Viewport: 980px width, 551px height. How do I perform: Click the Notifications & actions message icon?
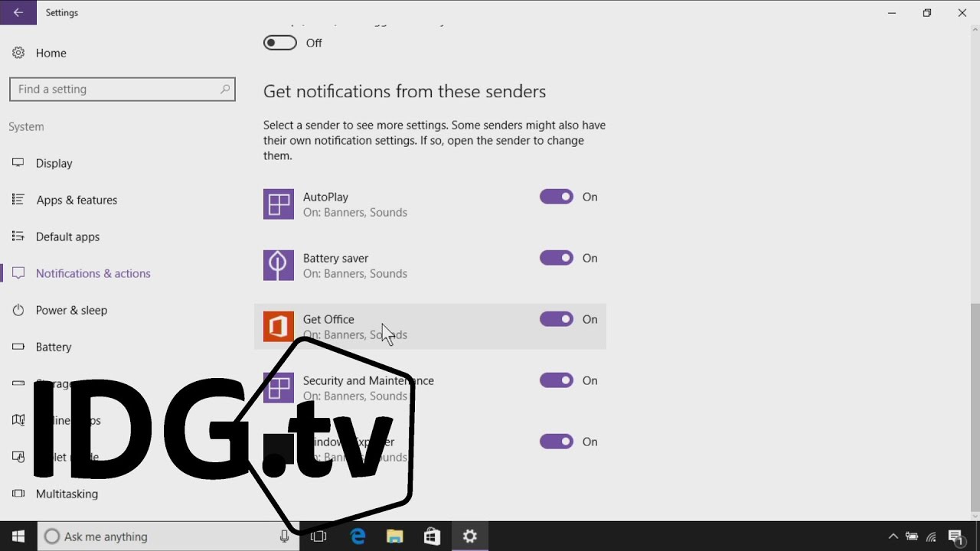pyautogui.click(x=18, y=273)
